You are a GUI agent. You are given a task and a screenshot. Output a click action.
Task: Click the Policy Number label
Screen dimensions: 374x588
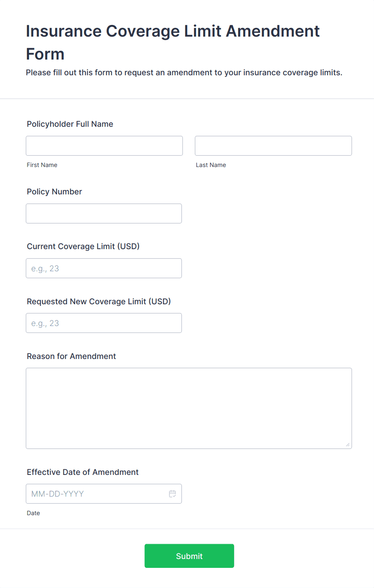(x=54, y=192)
